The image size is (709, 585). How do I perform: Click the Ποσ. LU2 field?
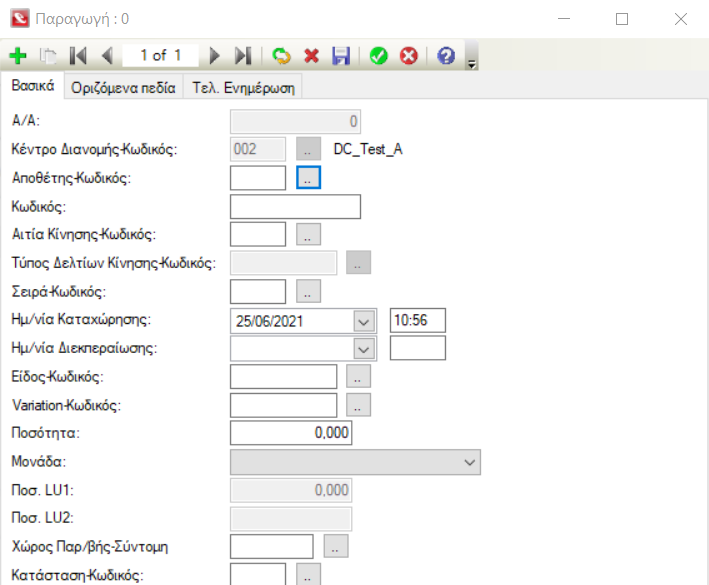[x=291, y=519]
